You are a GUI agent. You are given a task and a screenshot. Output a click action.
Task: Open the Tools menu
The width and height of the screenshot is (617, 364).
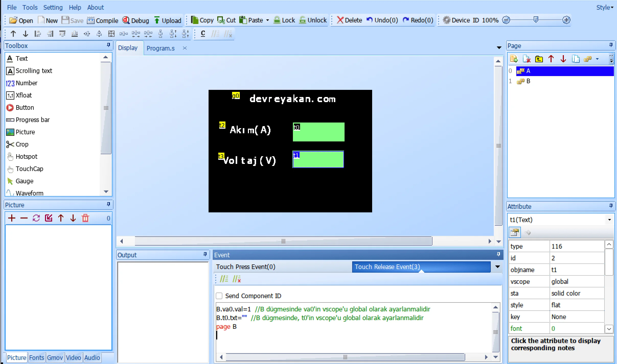(x=30, y=7)
